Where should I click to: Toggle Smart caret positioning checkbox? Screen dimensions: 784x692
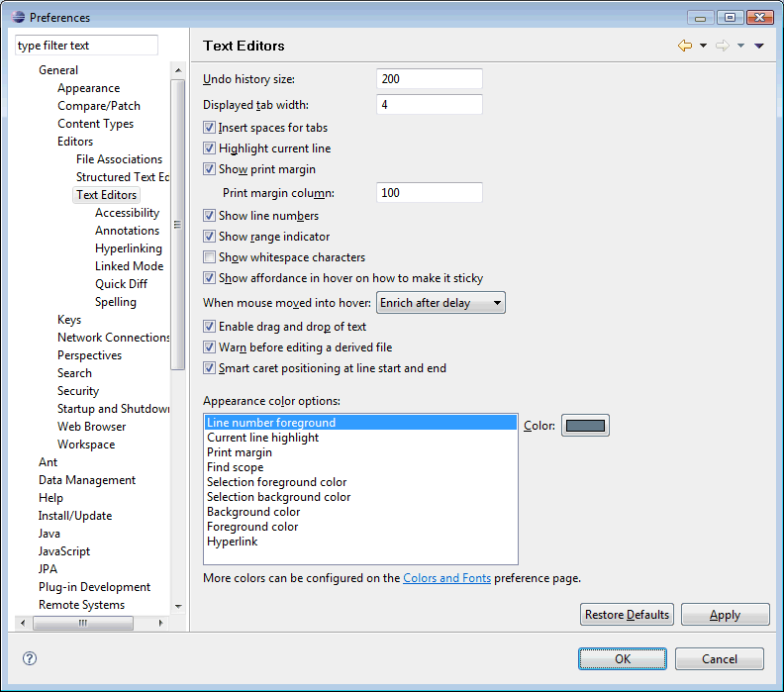click(209, 368)
